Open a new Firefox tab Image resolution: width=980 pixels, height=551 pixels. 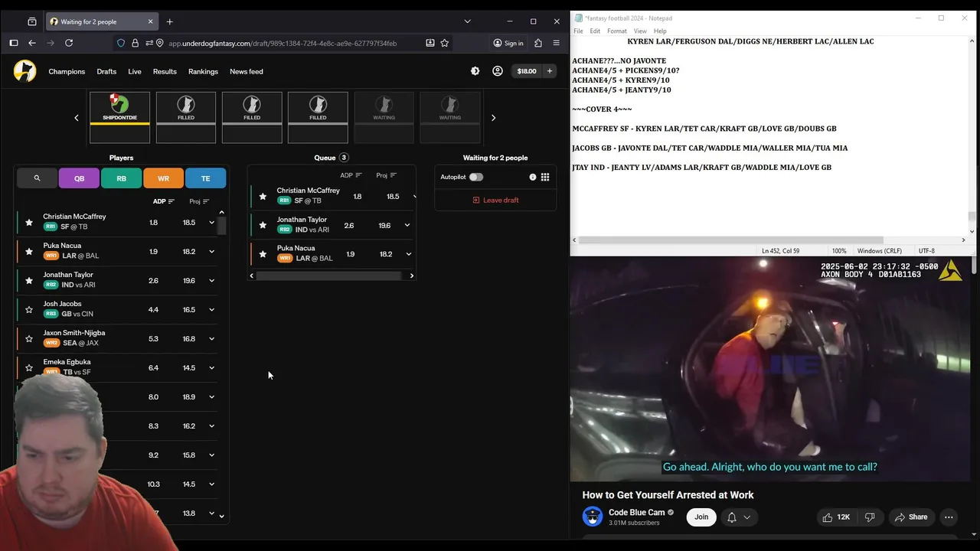[170, 21]
